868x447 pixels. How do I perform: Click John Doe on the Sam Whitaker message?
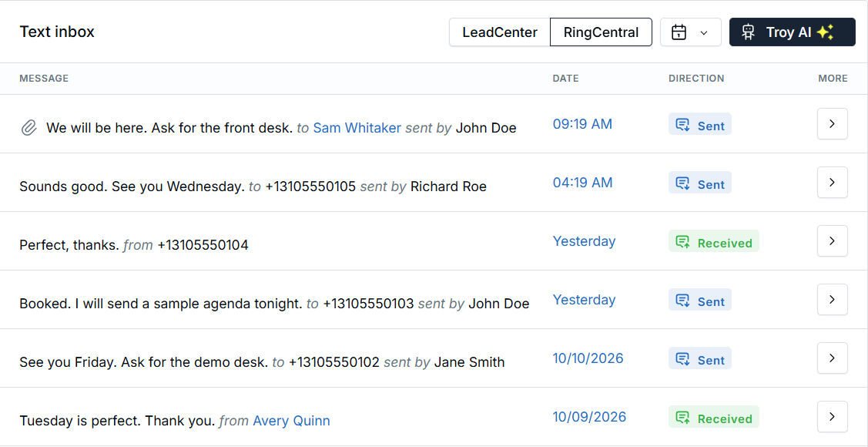tap(486, 128)
